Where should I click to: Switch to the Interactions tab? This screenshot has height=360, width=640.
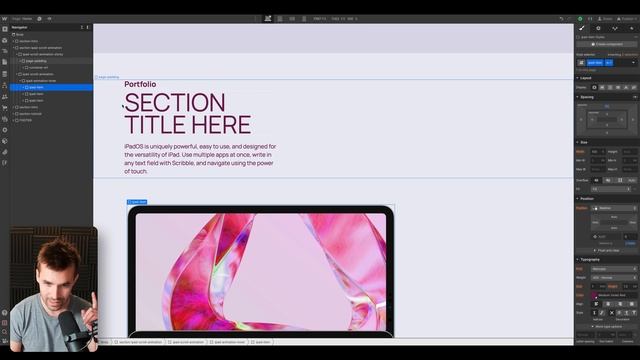point(615,28)
